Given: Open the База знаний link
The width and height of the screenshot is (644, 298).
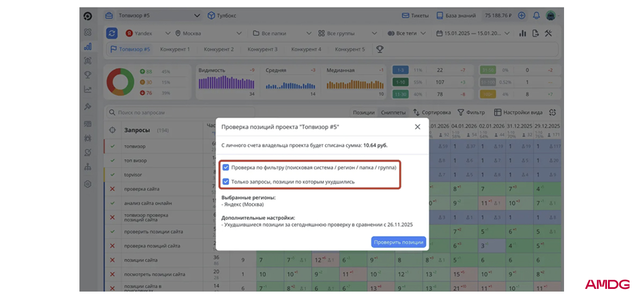Looking at the screenshot, I should point(457,16).
